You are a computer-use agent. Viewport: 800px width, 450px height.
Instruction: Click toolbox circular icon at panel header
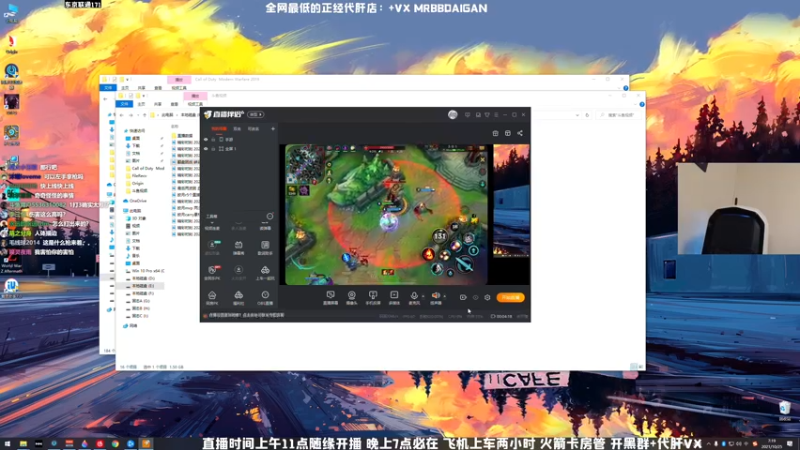point(270,216)
